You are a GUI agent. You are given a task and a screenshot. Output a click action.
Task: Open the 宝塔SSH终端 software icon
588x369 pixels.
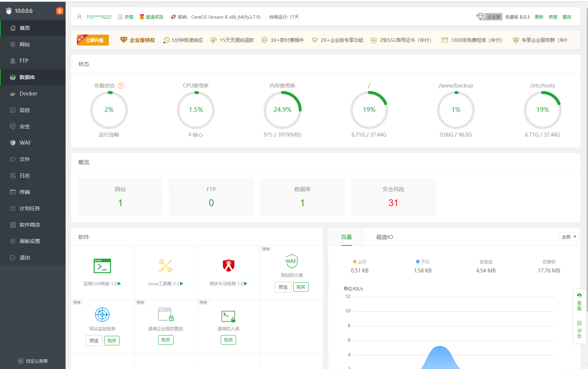coord(102,266)
